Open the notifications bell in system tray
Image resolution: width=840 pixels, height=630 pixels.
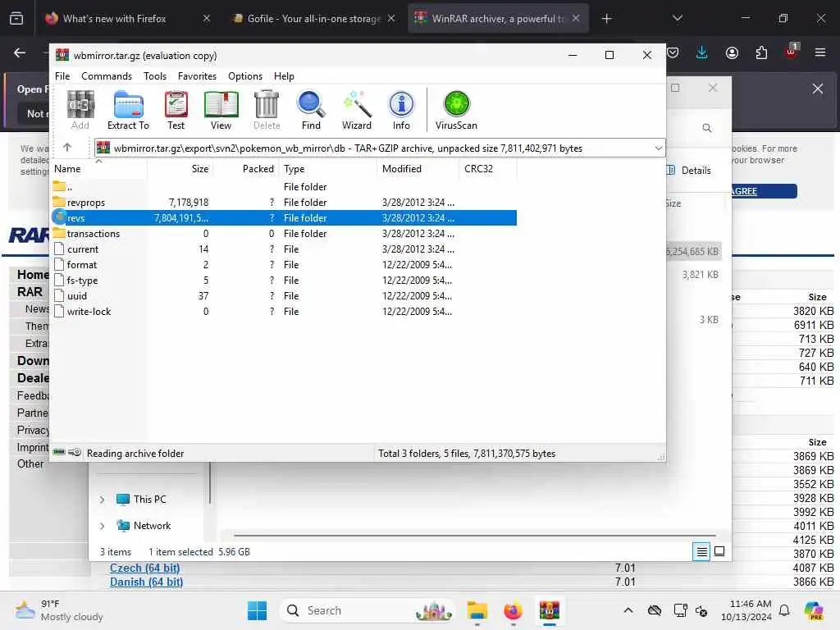pyautogui.click(x=784, y=610)
